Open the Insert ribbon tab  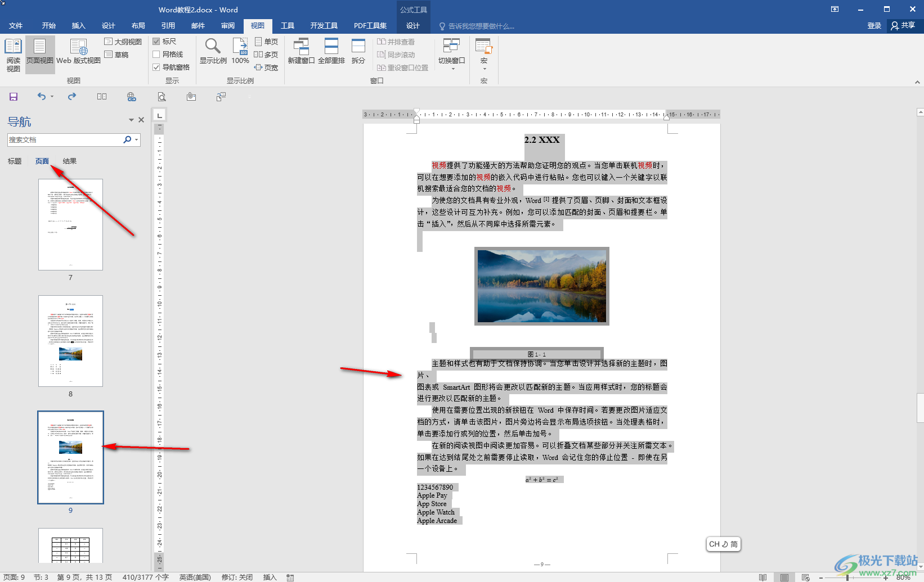[x=78, y=26]
